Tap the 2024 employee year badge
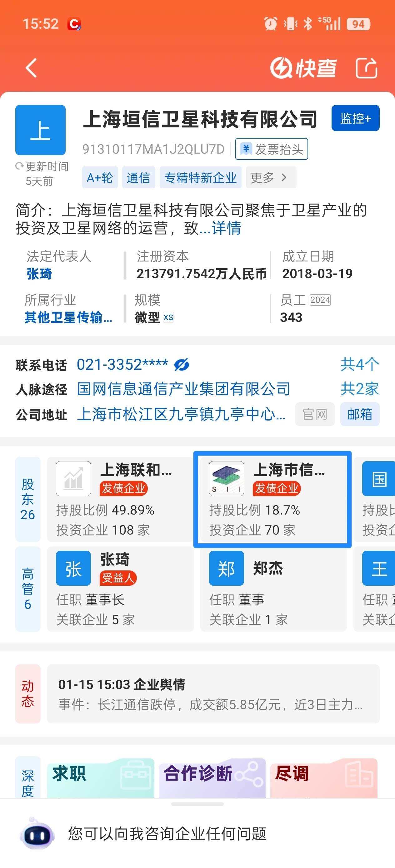The height and width of the screenshot is (868, 395). (x=320, y=300)
